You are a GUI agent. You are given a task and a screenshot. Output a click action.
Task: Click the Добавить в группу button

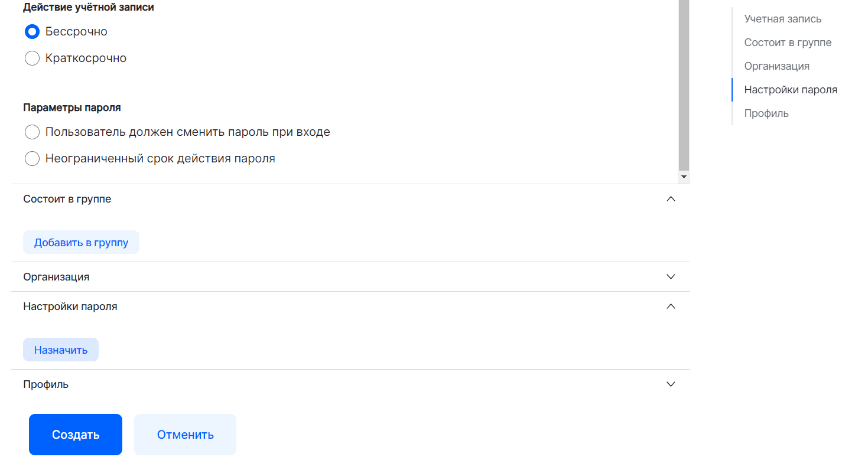(81, 243)
